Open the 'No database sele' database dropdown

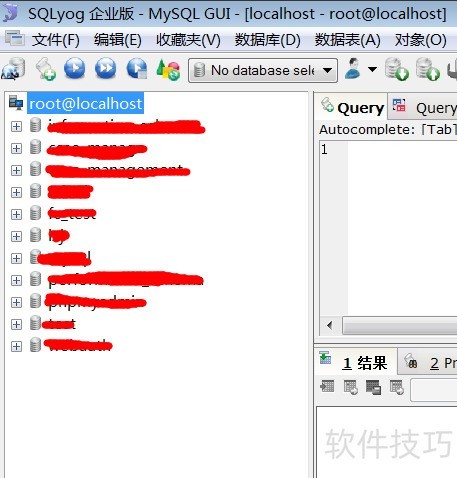coord(263,70)
